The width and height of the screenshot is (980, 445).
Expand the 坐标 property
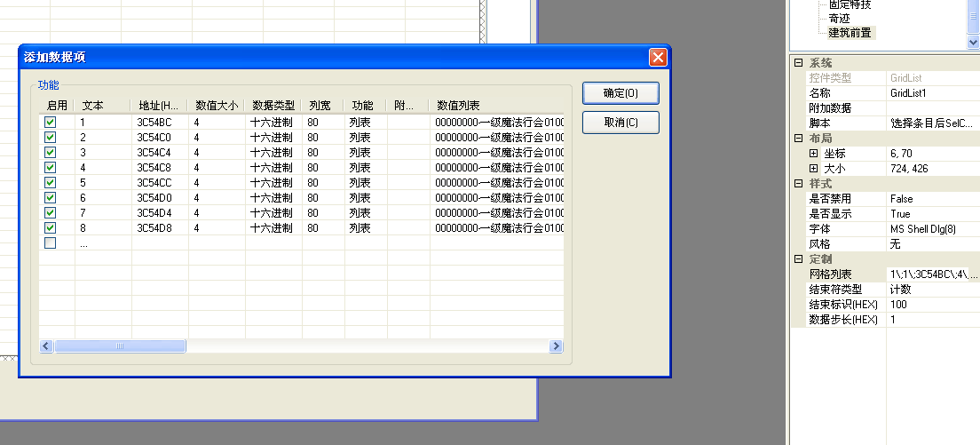tap(813, 154)
